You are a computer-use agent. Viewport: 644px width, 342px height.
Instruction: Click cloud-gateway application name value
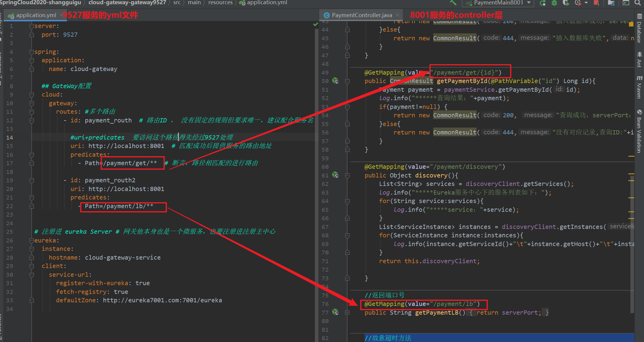(94, 69)
